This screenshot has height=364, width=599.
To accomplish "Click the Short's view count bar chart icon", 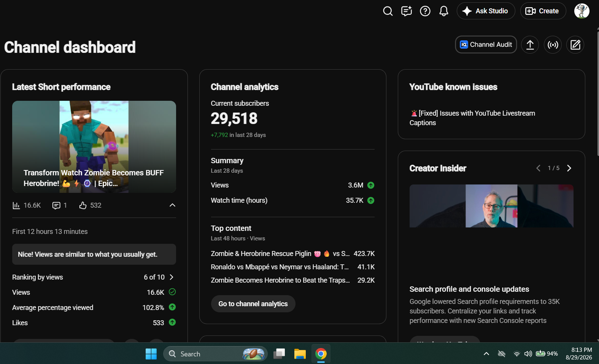I will click(x=16, y=205).
